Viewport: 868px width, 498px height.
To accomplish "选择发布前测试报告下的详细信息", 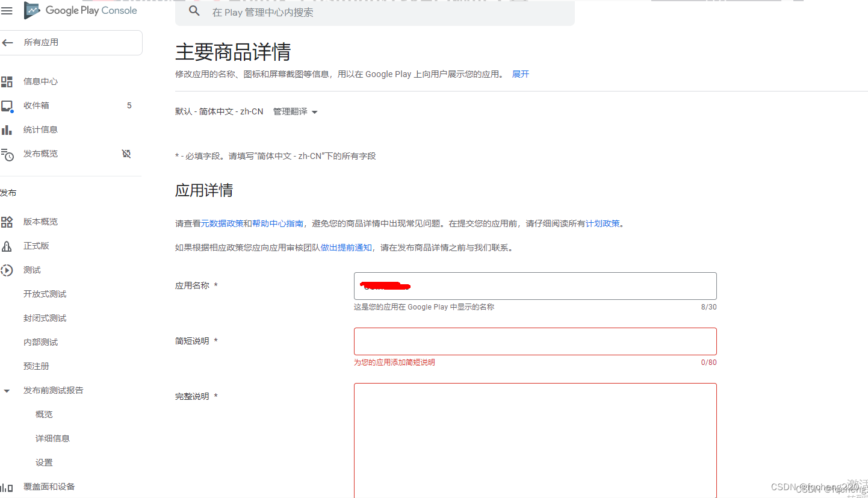I will click(x=52, y=438).
